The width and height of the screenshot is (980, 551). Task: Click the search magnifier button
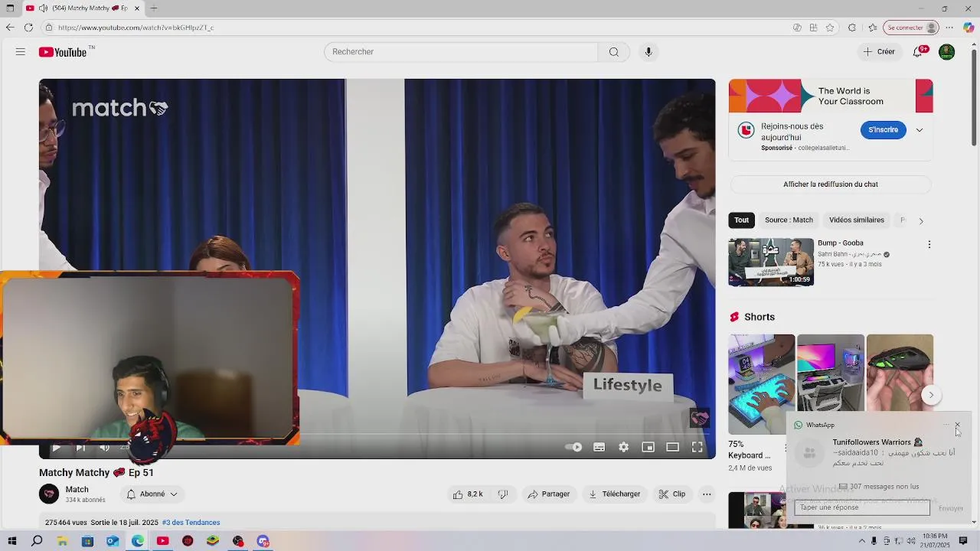[x=613, y=52]
